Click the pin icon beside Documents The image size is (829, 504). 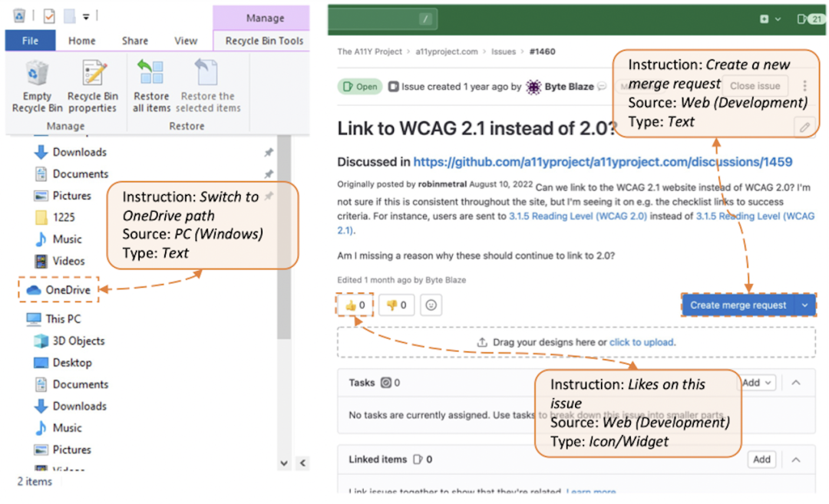pos(269,174)
